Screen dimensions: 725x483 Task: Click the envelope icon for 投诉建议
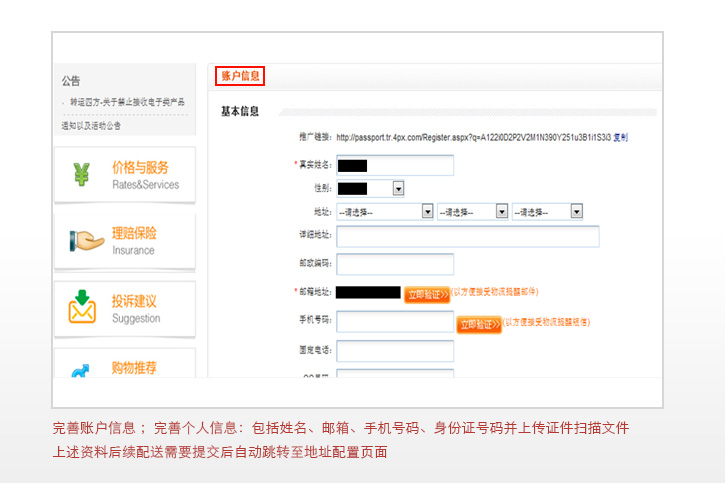[x=82, y=307]
